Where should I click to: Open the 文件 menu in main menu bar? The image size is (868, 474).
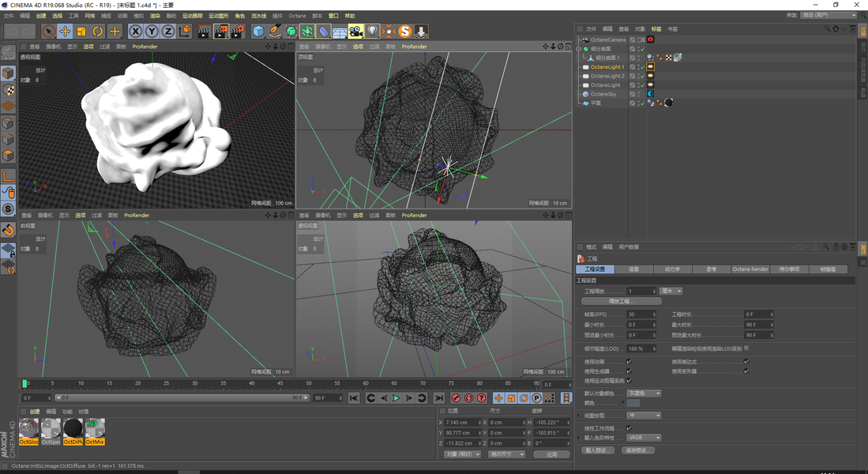point(9,16)
